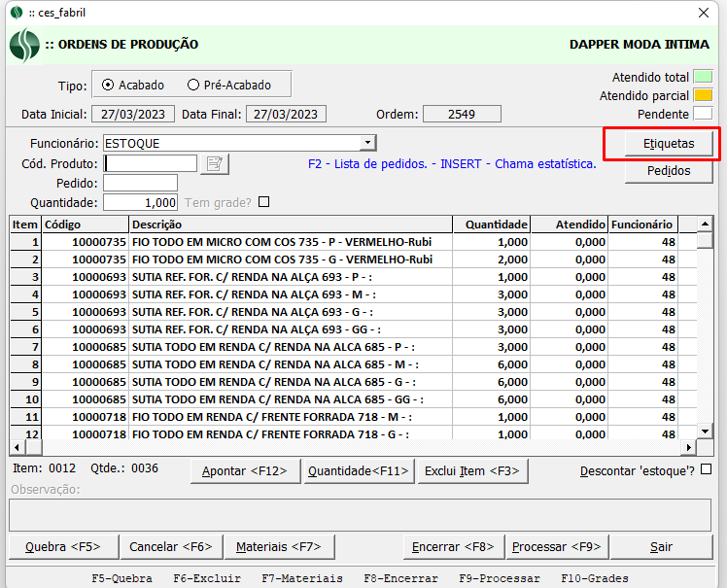
Task: Open the product lookup icon beside Cód. Produto
Action: pos(215,164)
